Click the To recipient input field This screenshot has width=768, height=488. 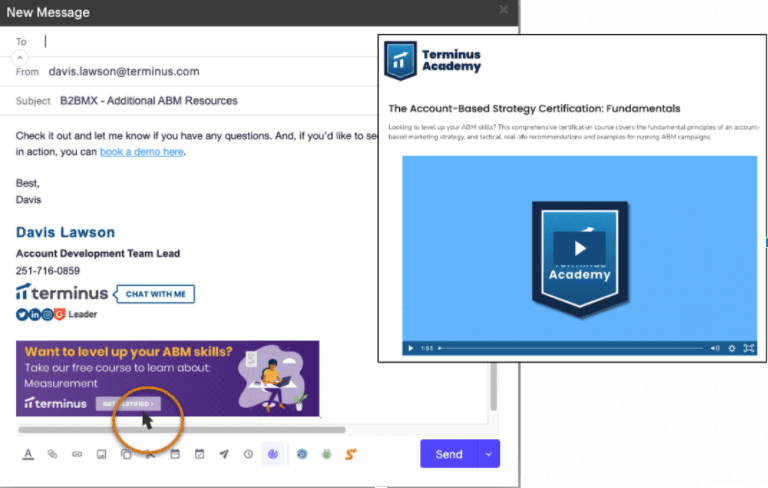pyautogui.click(x=200, y=42)
